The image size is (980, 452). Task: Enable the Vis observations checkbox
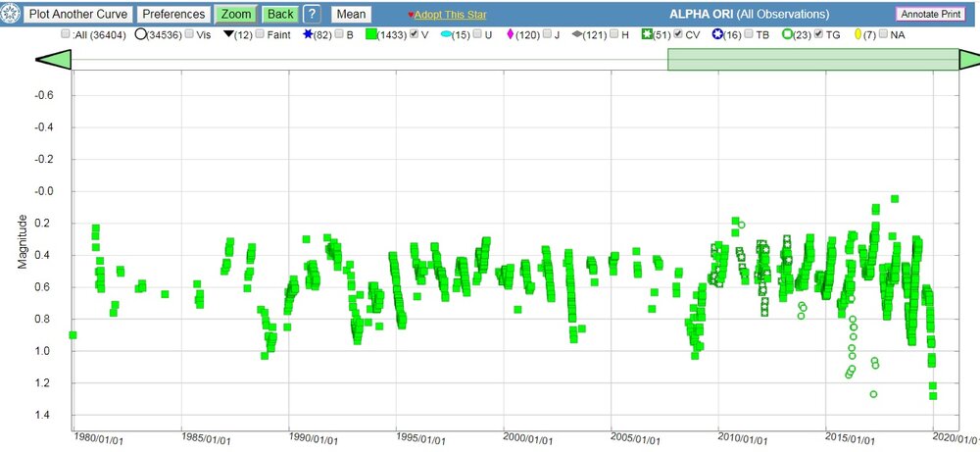tap(188, 34)
